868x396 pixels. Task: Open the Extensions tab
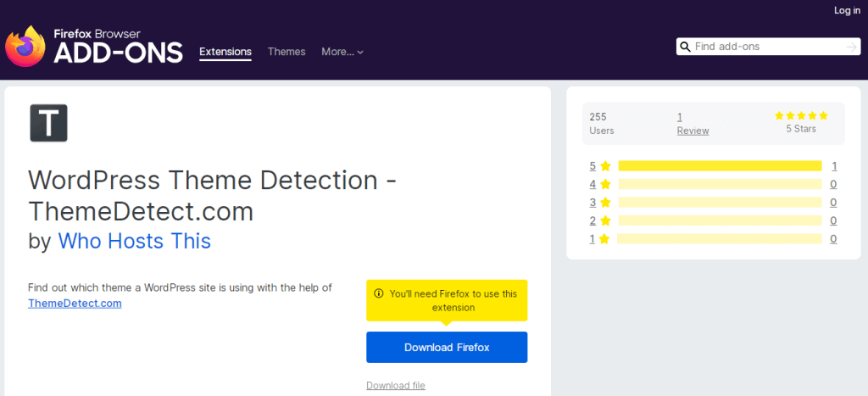coord(225,52)
